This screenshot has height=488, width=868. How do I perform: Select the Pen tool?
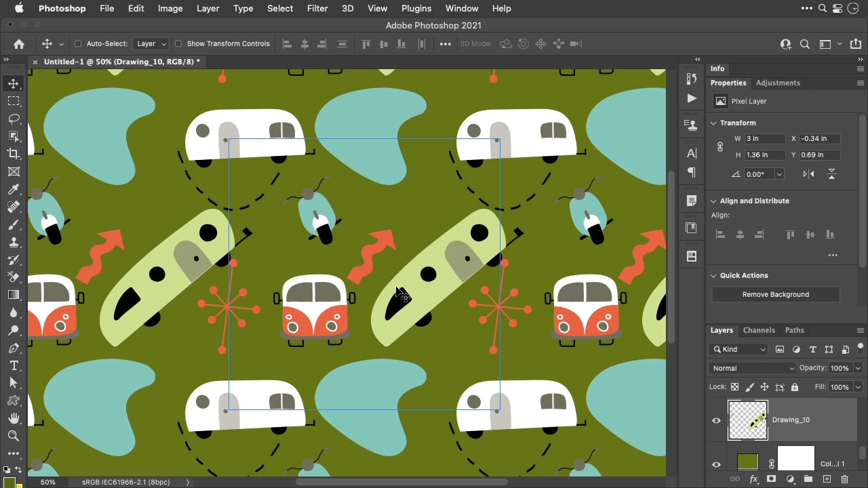(x=14, y=348)
